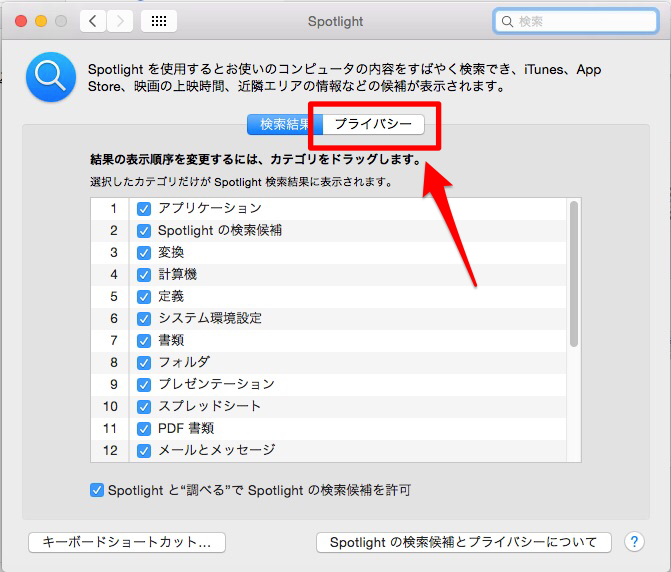671x572 pixels.
Task: Go back with the left chevron button
Action: click(x=93, y=21)
